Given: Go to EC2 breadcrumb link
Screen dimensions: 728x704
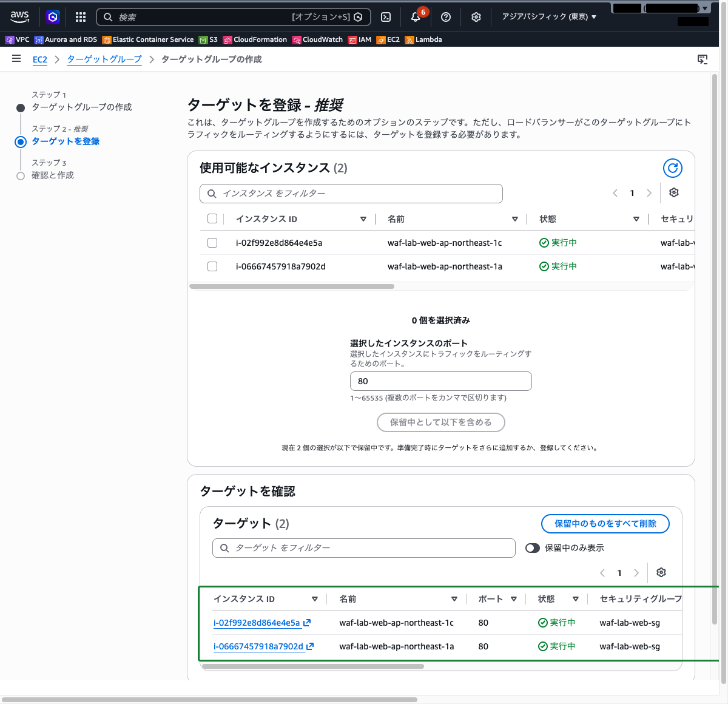Looking at the screenshot, I should pyautogui.click(x=40, y=59).
